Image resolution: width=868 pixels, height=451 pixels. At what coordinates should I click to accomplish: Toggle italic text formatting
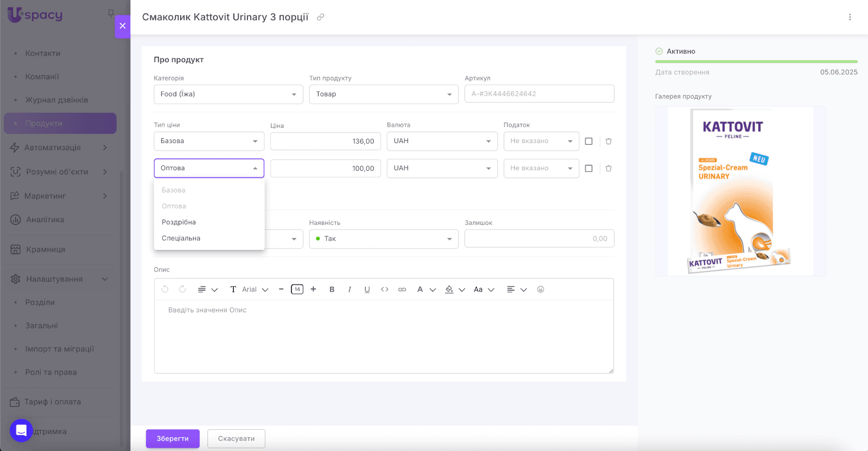point(349,289)
